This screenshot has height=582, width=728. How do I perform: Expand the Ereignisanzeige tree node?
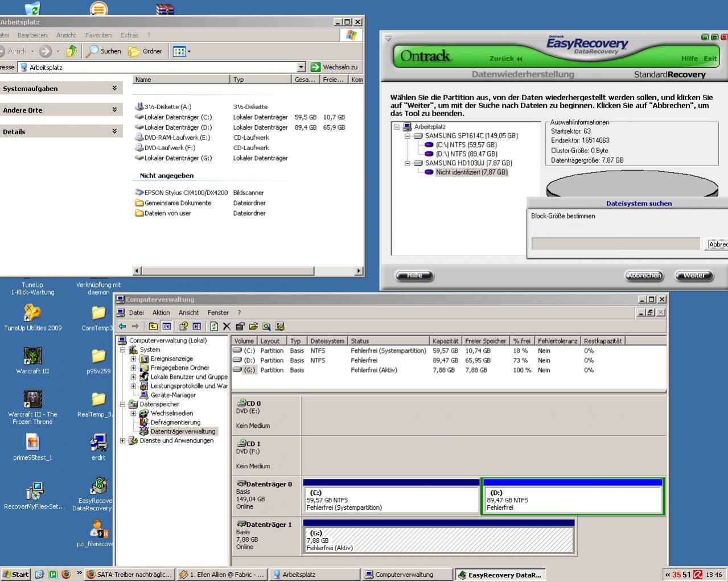click(x=134, y=359)
